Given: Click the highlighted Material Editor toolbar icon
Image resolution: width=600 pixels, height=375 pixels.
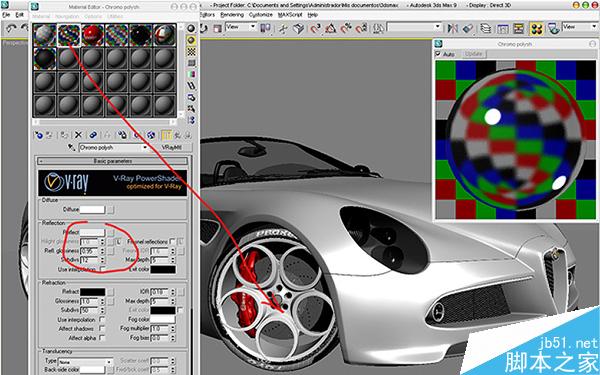Looking at the screenshot, I should (536, 28).
